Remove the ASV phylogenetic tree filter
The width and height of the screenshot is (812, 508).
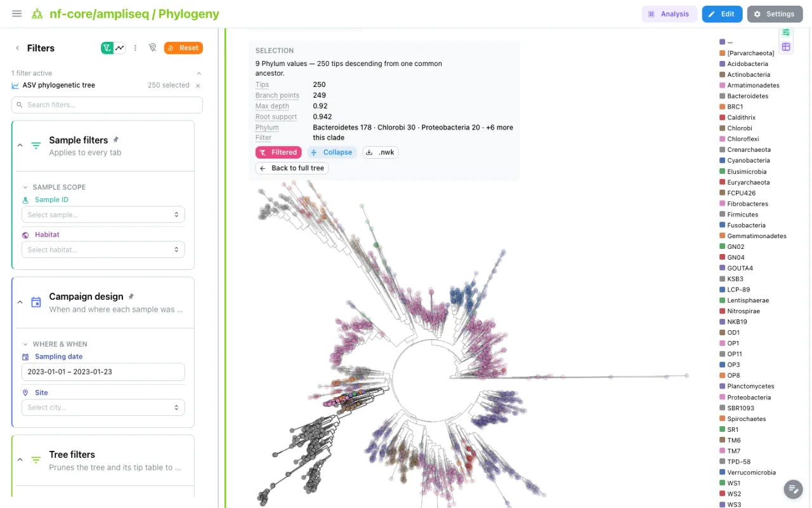(198, 85)
